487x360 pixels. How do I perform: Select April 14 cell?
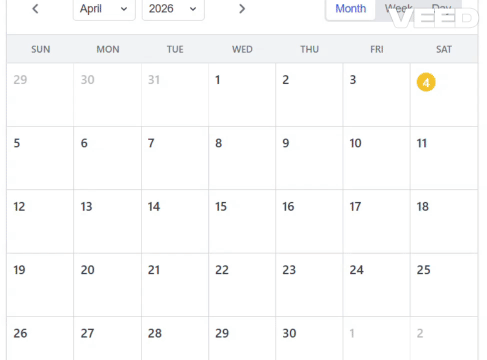175,222
